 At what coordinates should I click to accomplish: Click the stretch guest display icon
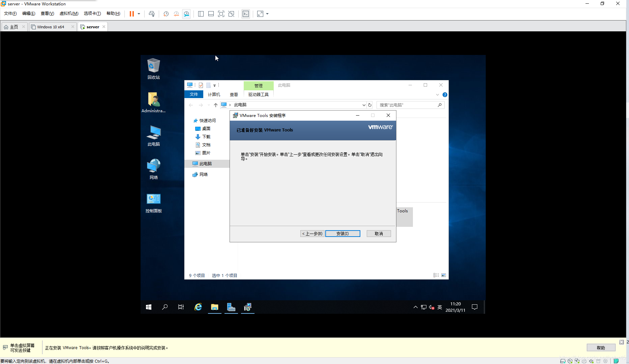pos(260,14)
